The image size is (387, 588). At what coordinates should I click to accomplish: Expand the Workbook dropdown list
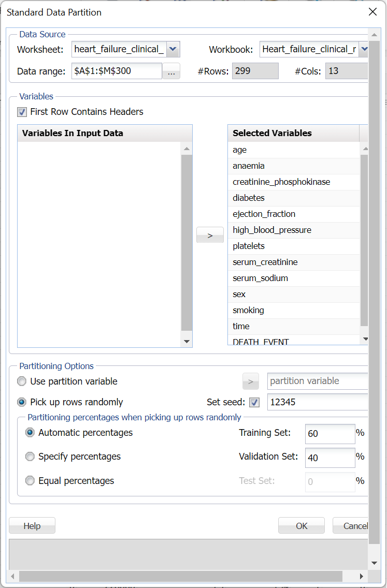coord(364,50)
